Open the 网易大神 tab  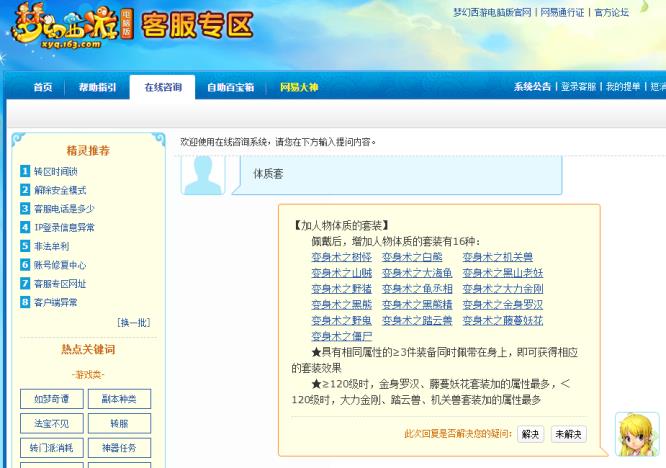pos(299,87)
